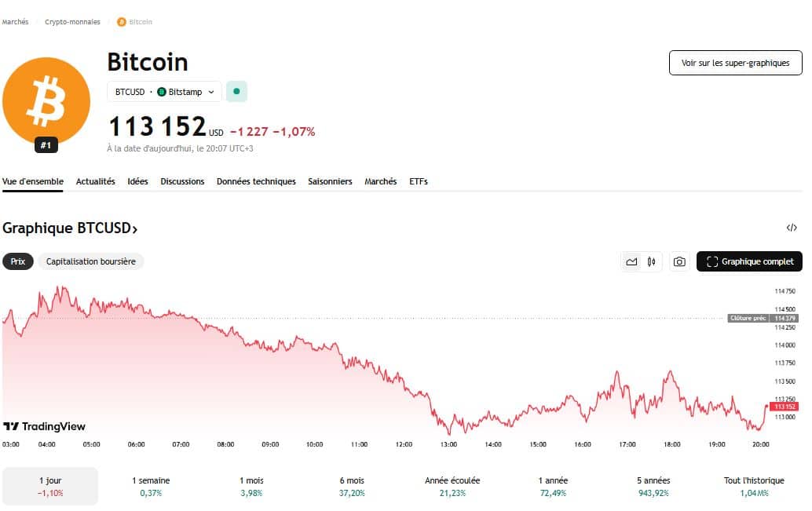Viewport: 812px width, 511px height.
Task: Click small Bitcoin icon in breadcrumb
Action: 121,22
